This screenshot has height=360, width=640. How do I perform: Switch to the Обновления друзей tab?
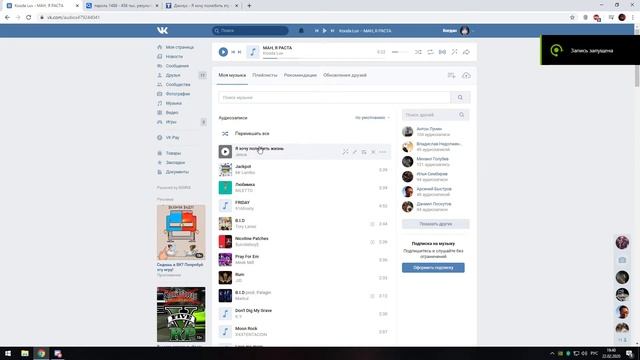345,76
